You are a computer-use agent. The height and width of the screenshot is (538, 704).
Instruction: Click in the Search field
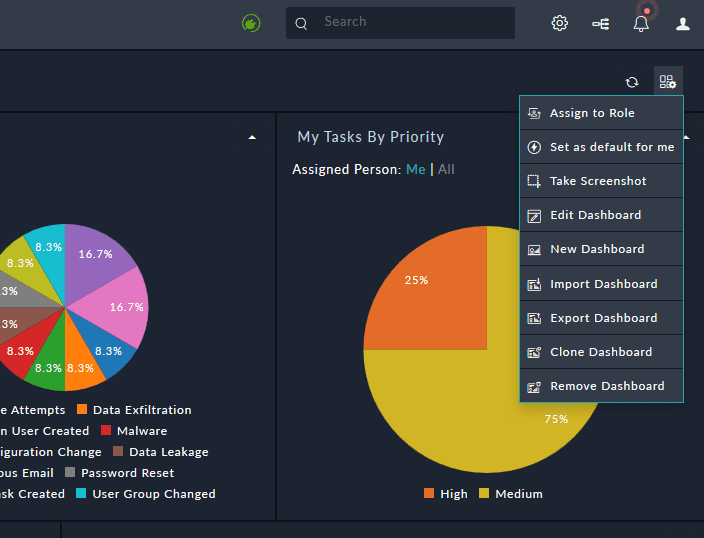[x=410, y=22]
